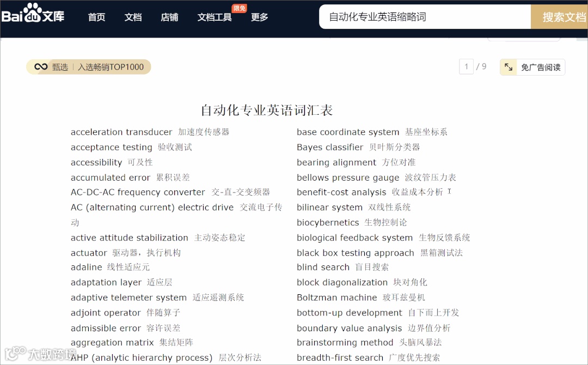Click the text 'accumulated error'

(110, 177)
